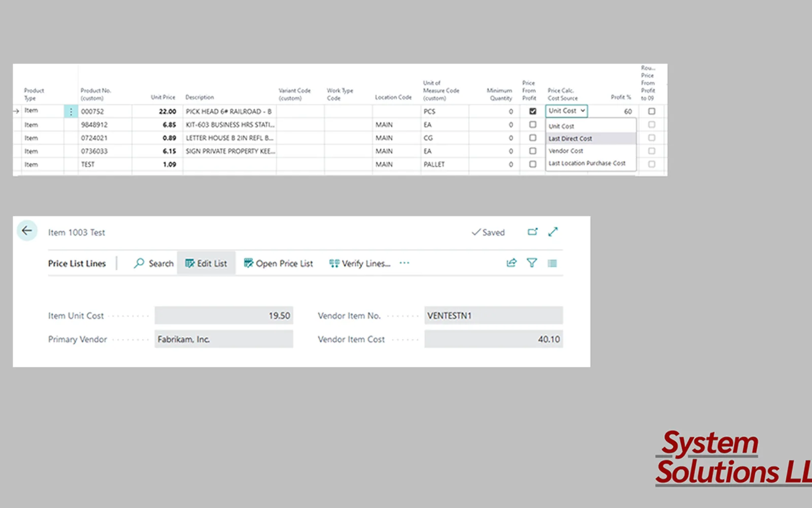
Task: Click the PALLET unit of measure cell
Action: 434,164
